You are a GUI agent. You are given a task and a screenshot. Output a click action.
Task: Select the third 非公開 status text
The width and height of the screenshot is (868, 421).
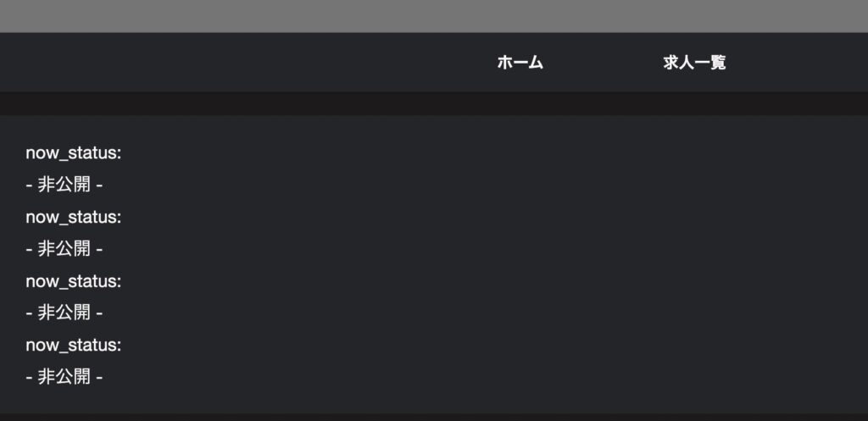pyautogui.click(x=64, y=313)
